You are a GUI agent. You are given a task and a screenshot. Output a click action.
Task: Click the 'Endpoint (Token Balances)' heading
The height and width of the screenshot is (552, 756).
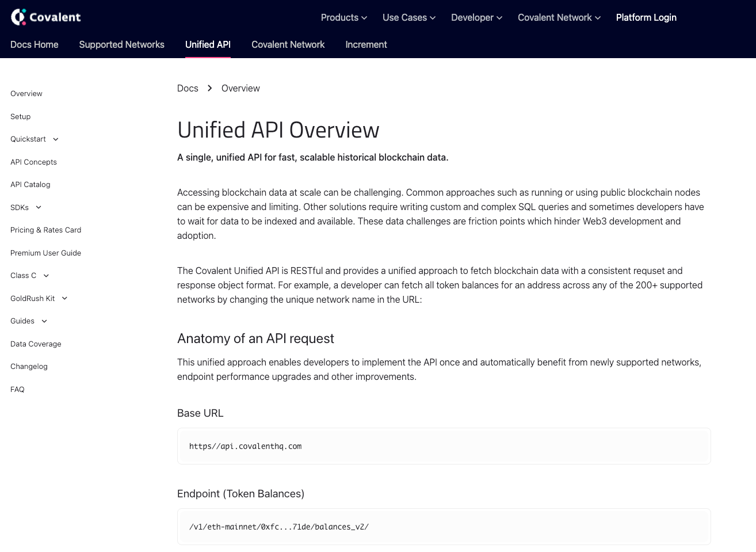(240, 494)
